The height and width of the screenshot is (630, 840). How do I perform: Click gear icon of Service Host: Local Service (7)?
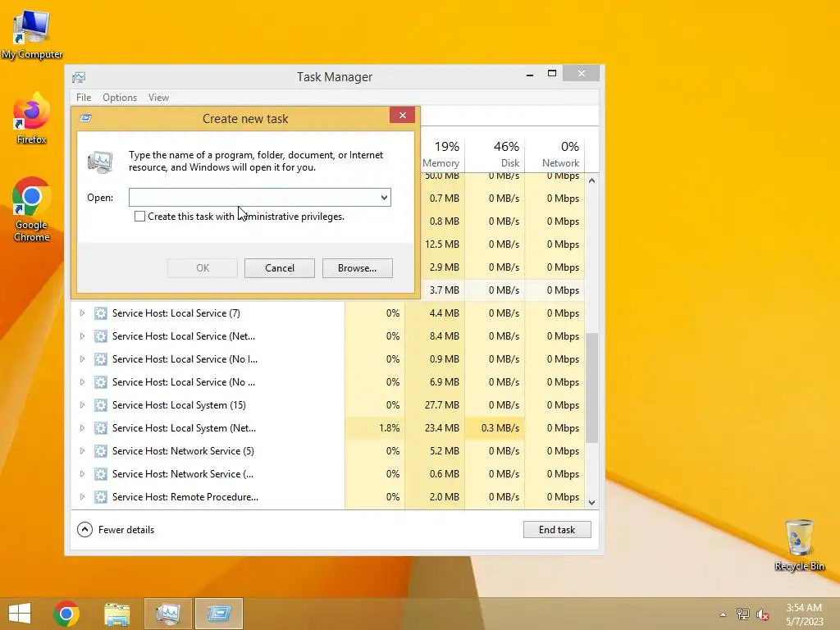(101, 313)
